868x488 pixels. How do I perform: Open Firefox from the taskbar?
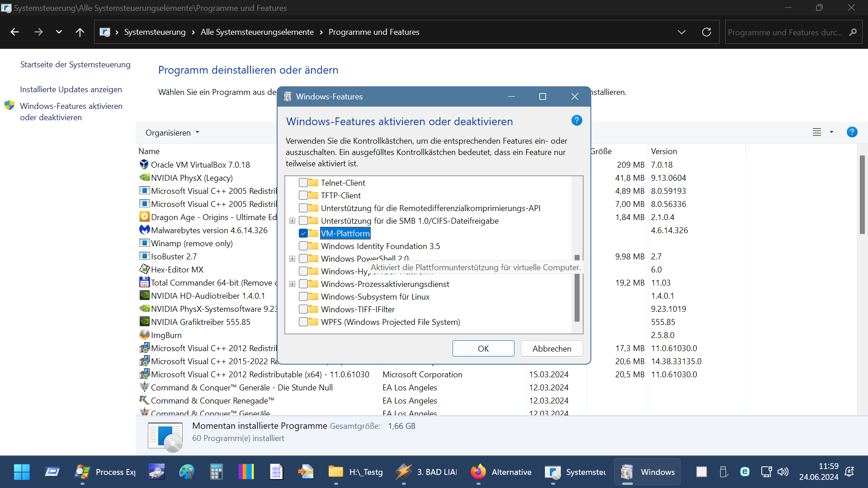coord(478,472)
